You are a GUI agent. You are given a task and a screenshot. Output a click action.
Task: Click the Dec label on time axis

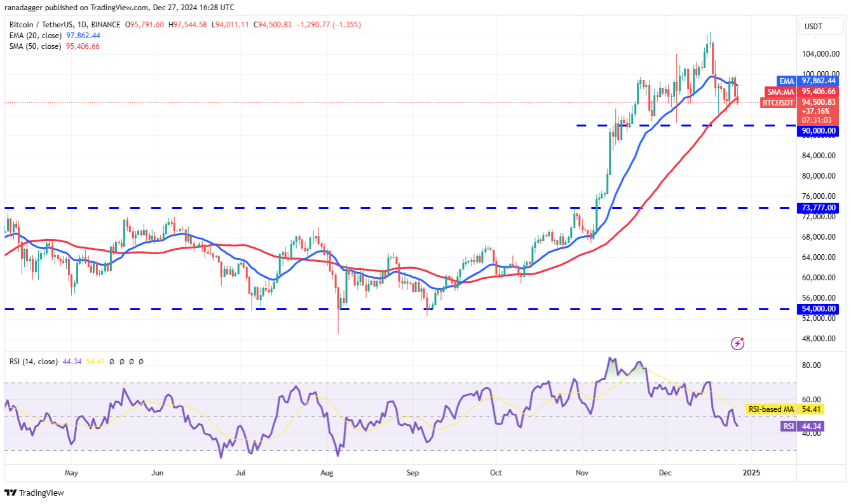[665, 473]
